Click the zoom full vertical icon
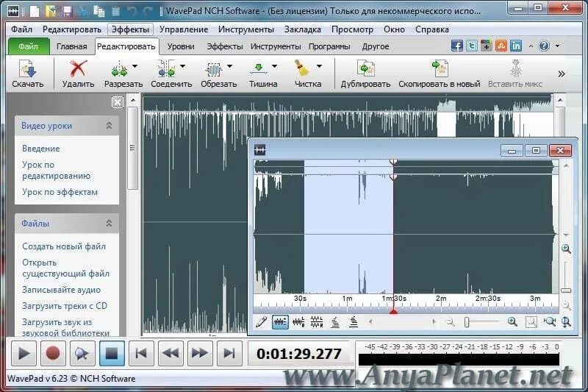The height and width of the screenshot is (392, 588). tap(566, 322)
